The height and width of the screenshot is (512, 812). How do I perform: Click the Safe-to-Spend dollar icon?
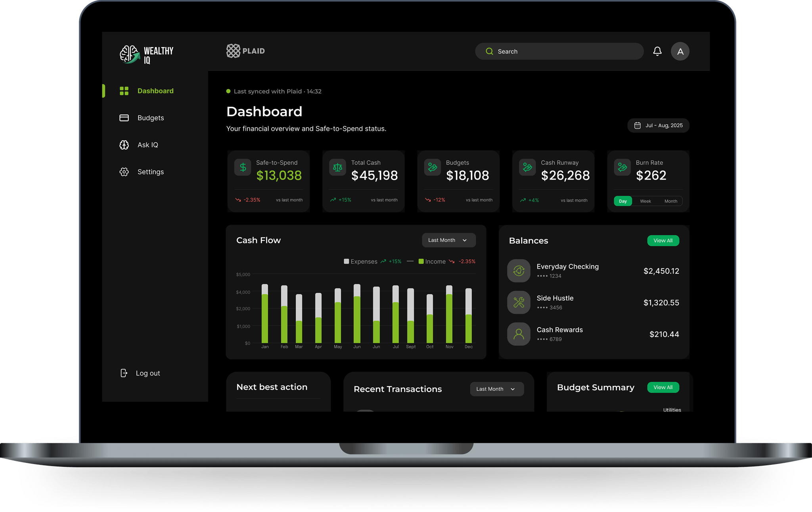tap(243, 167)
